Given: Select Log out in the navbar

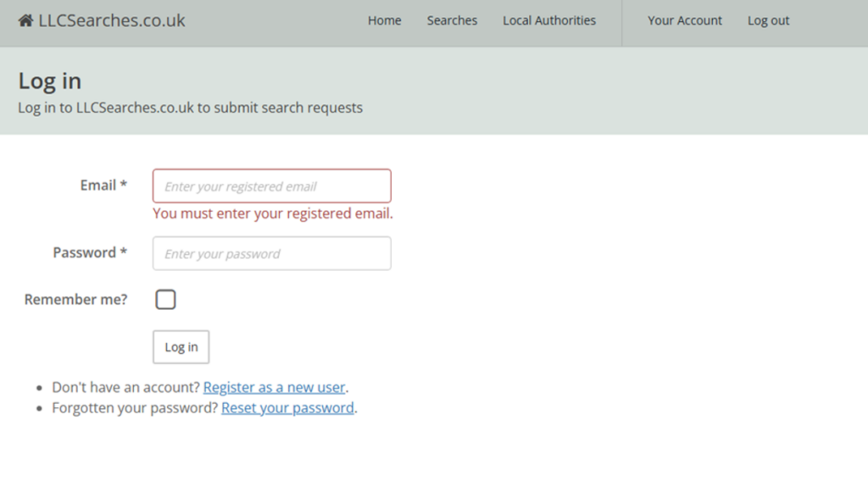Looking at the screenshot, I should (x=768, y=20).
